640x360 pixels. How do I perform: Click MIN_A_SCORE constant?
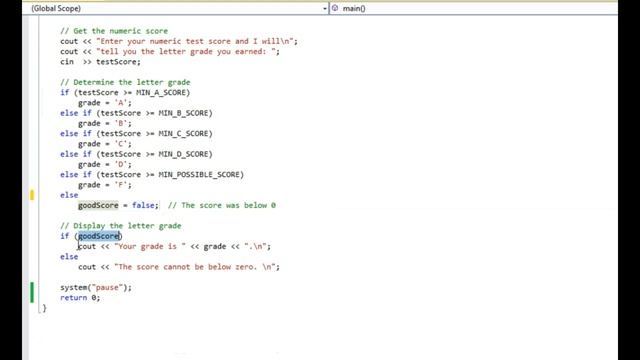(161, 93)
